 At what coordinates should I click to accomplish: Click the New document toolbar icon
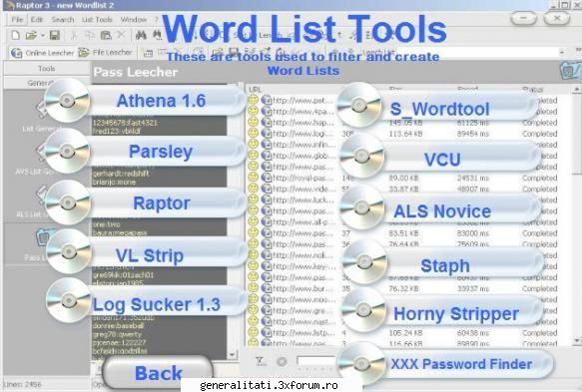pyautogui.click(x=15, y=35)
